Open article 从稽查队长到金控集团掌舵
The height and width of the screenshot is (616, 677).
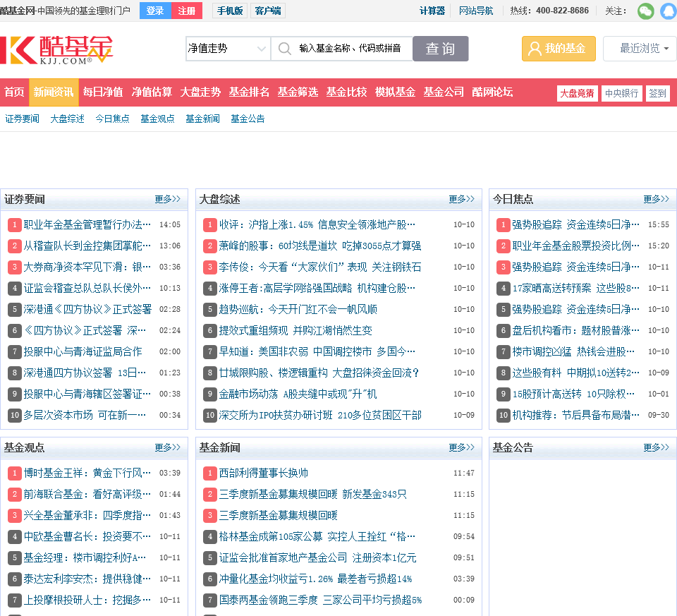pyautogui.click(x=87, y=246)
